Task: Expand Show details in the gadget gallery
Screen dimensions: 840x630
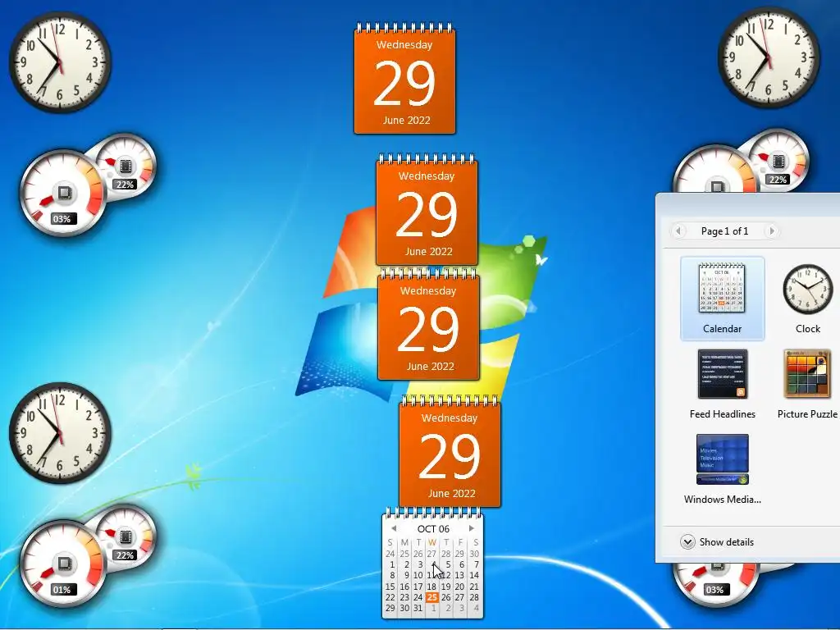Action: click(717, 542)
